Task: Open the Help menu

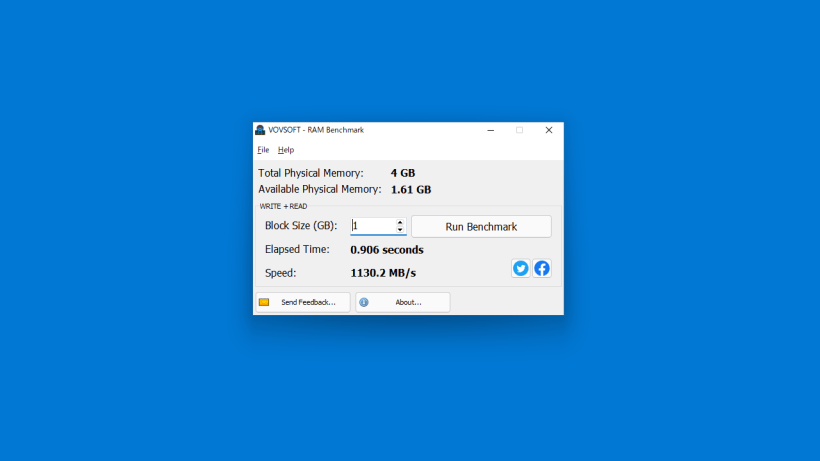Action: [x=286, y=150]
